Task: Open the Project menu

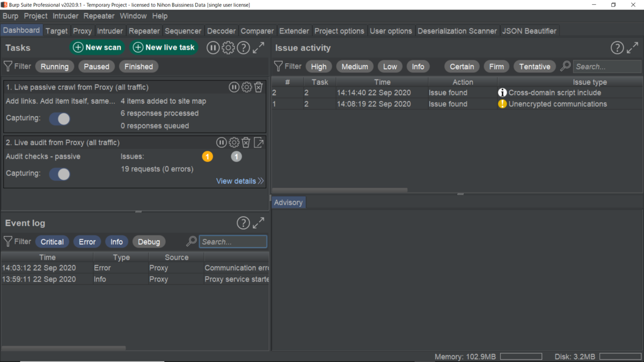Action: coord(35,16)
